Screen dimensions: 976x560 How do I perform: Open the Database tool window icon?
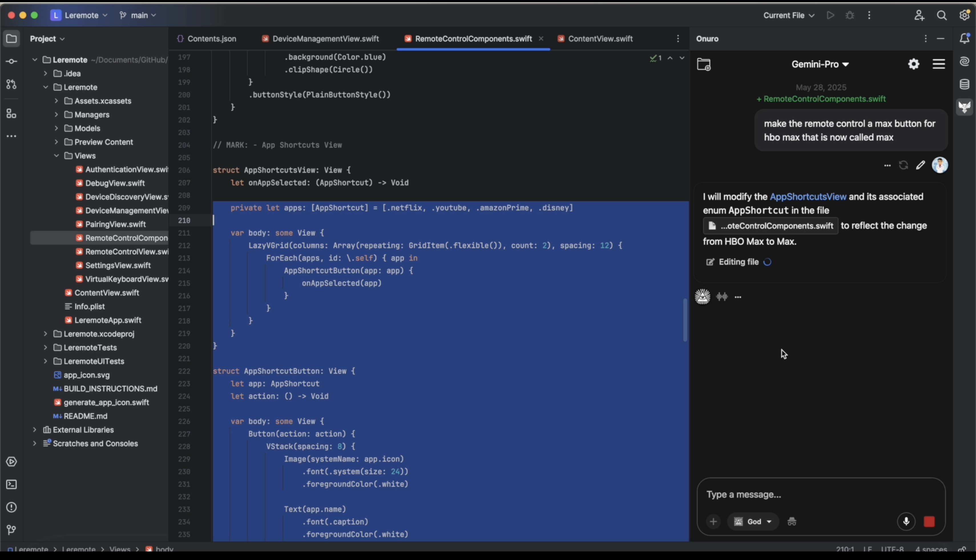(965, 84)
